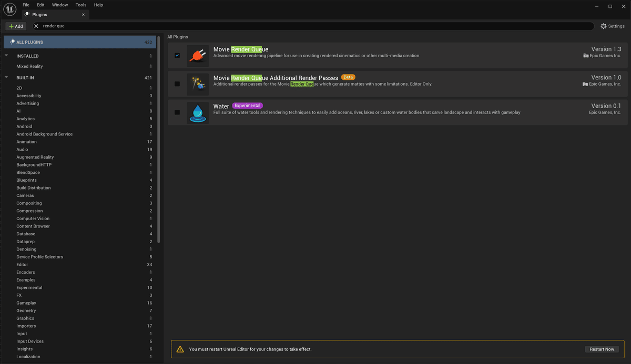Viewport: 631px width, 364px height.
Task: Select the Audio category
Action: (x=80, y=150)
